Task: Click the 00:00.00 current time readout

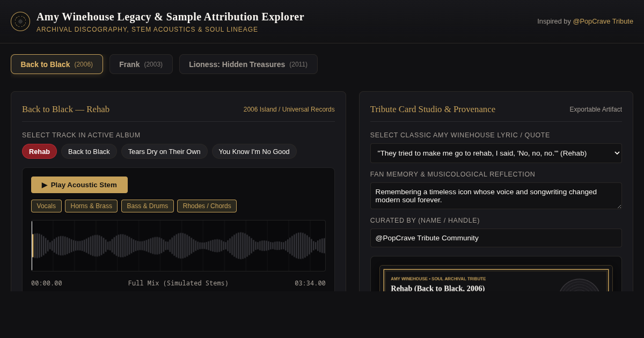Action: point(47,283)
